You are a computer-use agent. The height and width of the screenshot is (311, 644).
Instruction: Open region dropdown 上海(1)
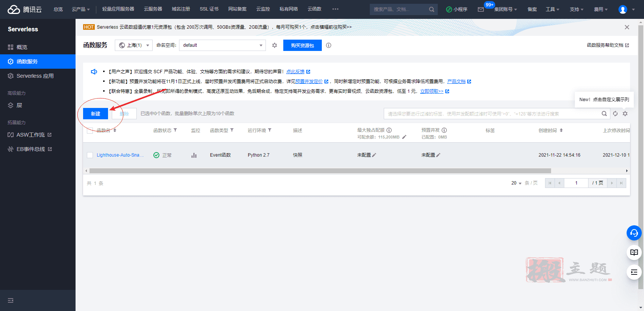pyautogui.click(x=134, y=45)
